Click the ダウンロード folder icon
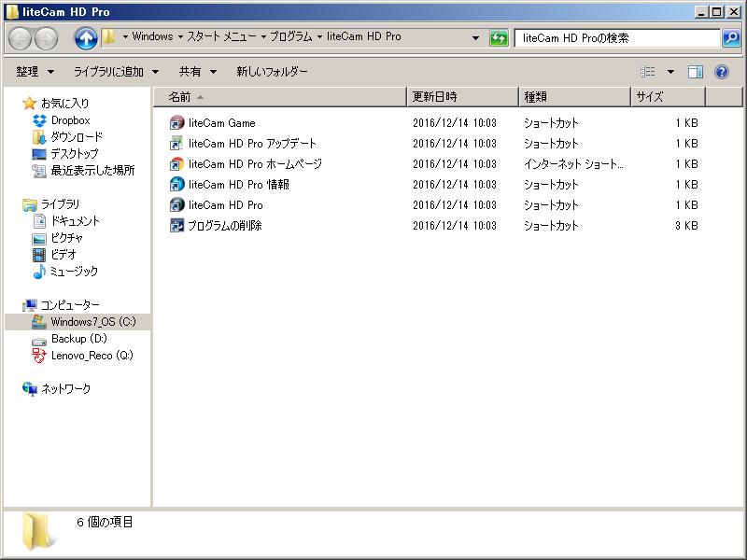 pos(39,137)
